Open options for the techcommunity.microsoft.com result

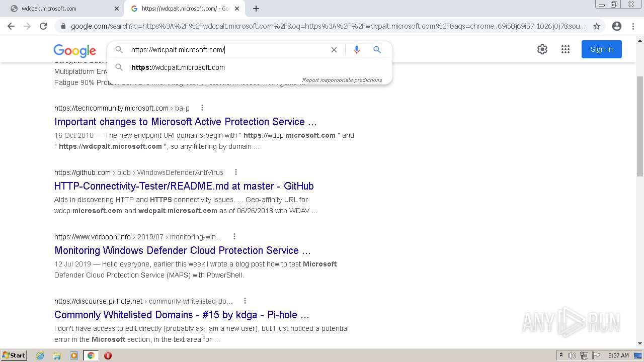coord(202,108)
